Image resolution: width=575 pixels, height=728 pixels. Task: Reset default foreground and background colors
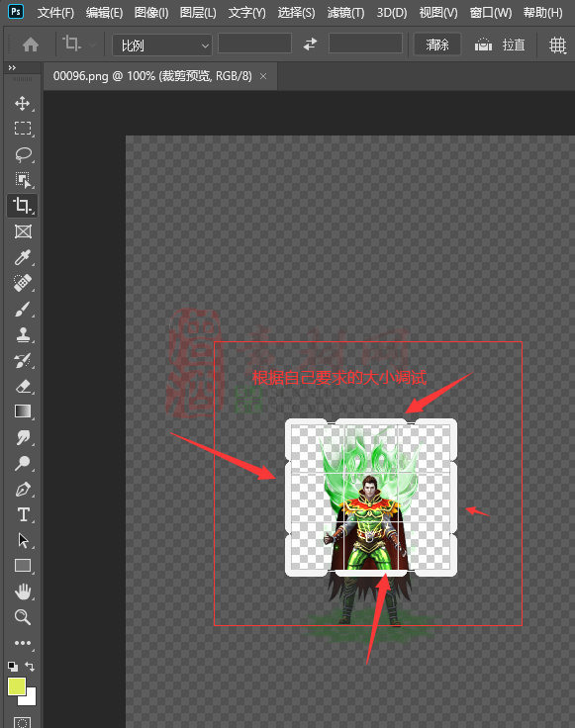click(13, 667)
